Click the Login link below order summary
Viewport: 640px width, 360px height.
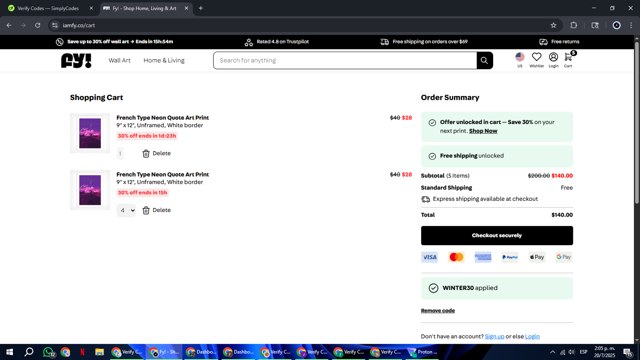click(x=532, y=336)
